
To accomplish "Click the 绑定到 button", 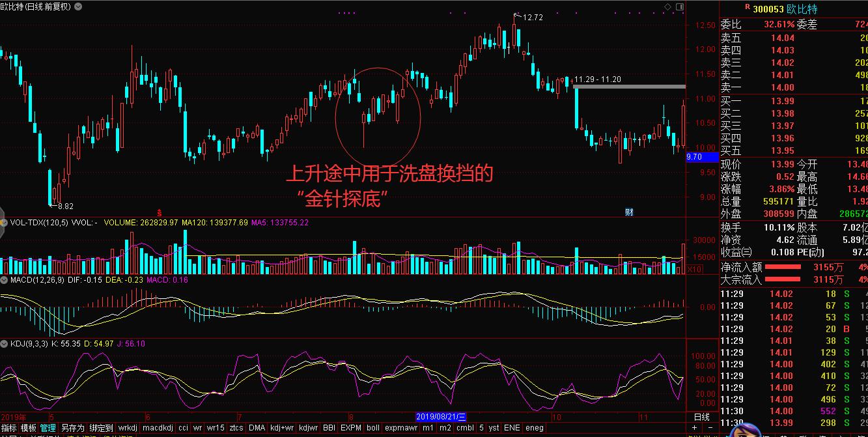I will (x=99, y=429).
